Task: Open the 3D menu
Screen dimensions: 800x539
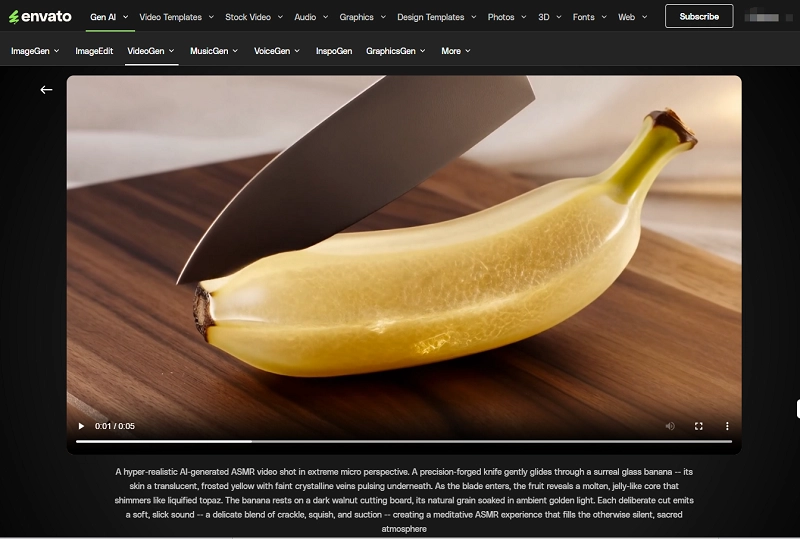Action: 549,17
